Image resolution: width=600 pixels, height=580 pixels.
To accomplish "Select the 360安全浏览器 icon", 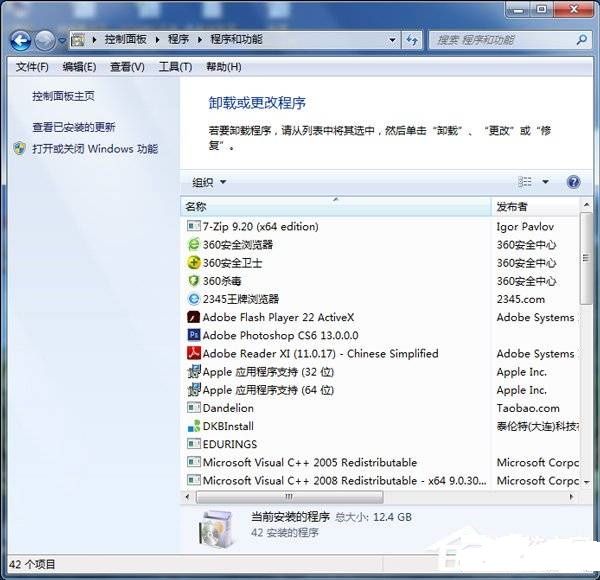I will click(x=194, y=245).
